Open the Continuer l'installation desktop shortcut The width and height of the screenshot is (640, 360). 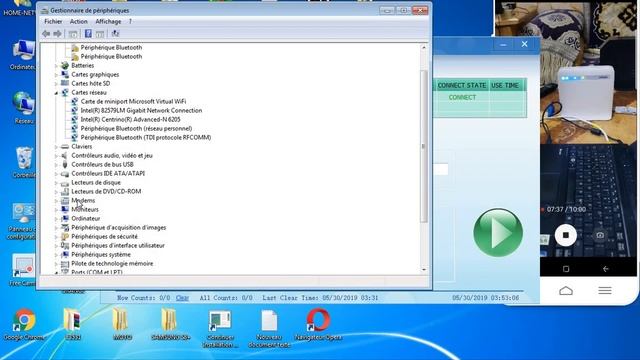[x=220, y=328]
